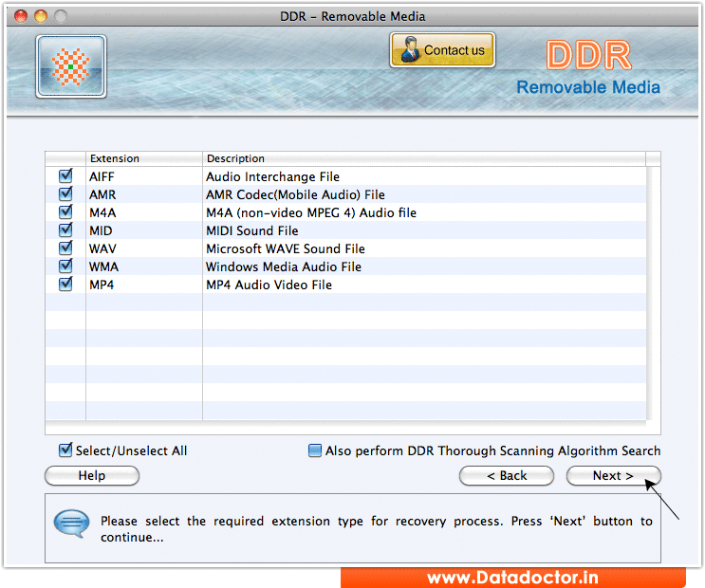This screenshot has height=588, width=705.
Task: Open the Contact us button
Action: (442, 50)
